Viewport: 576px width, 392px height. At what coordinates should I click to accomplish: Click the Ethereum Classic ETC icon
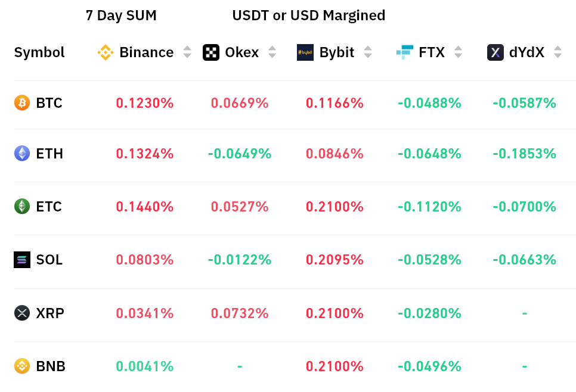pyautogui.click(x=22, y=207)
